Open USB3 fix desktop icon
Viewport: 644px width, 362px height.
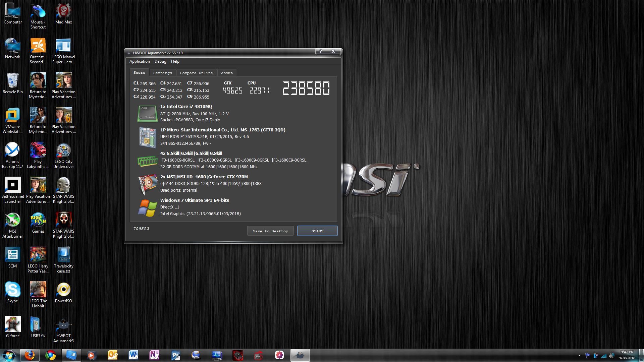38,327
